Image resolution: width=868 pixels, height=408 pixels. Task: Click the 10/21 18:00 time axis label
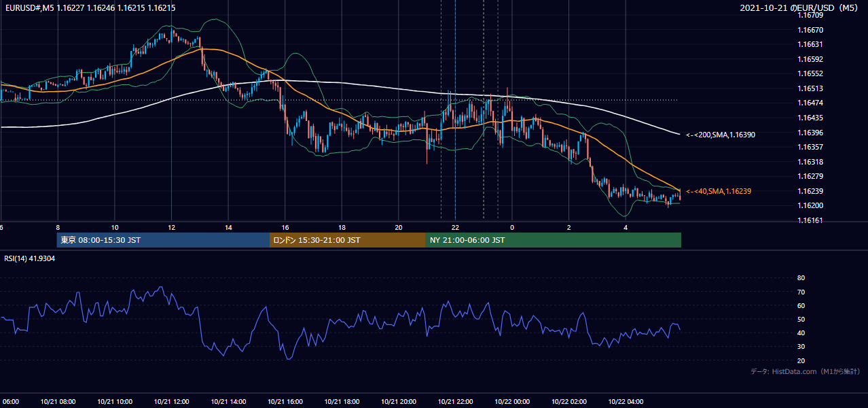click(342, 401)
